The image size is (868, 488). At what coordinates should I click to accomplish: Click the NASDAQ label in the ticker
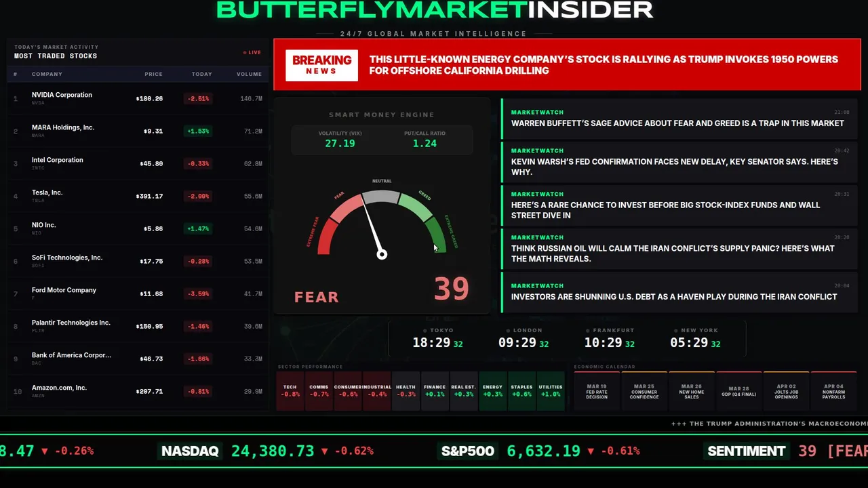190,451
